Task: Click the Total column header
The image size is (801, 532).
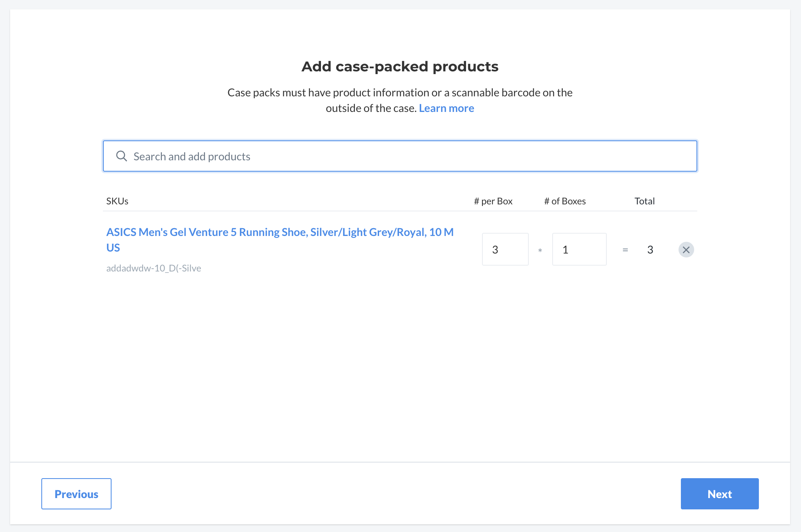Action: (645, 201)
